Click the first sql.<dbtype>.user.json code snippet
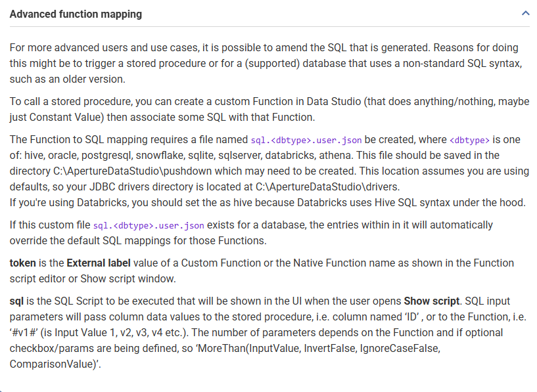Viewport: 537px width, 392px height. pos(306,141)
